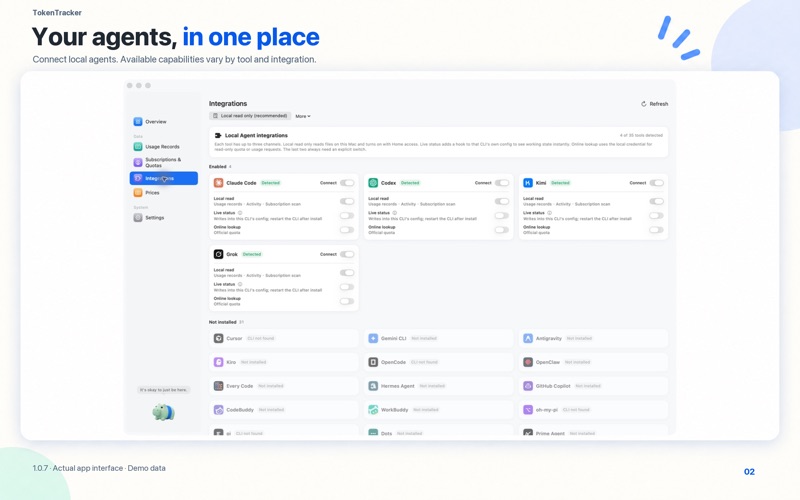This screenshot has width=800, height=500.
Task: Click the 'Not installed' badge on WorkBuddy
Action: 426,410
